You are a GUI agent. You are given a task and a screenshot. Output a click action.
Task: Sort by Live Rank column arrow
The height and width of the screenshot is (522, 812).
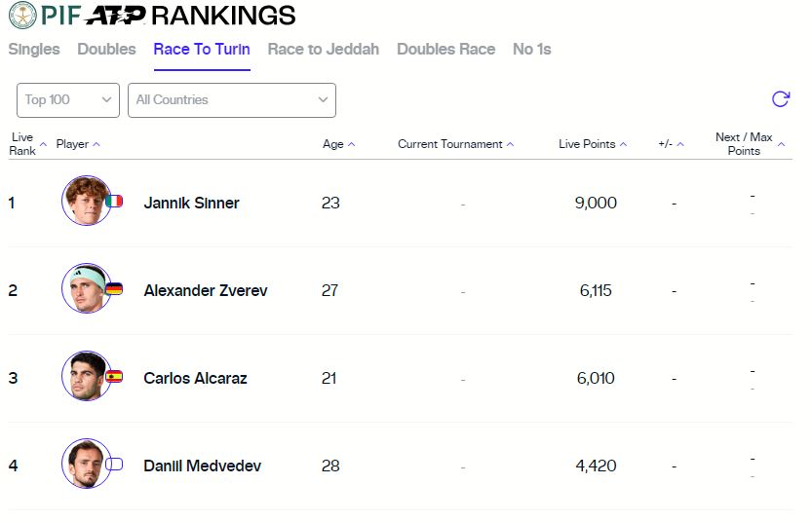(43, 144)
